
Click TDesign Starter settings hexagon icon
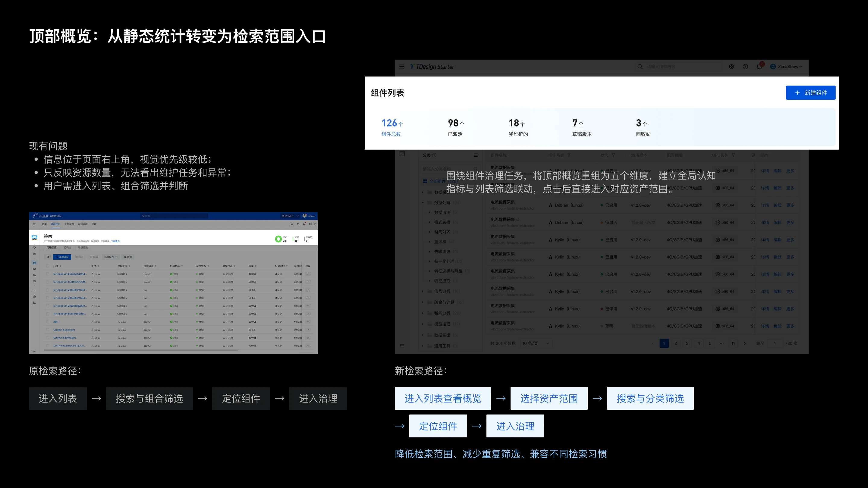pyautogui.click(x=731, y=67)
